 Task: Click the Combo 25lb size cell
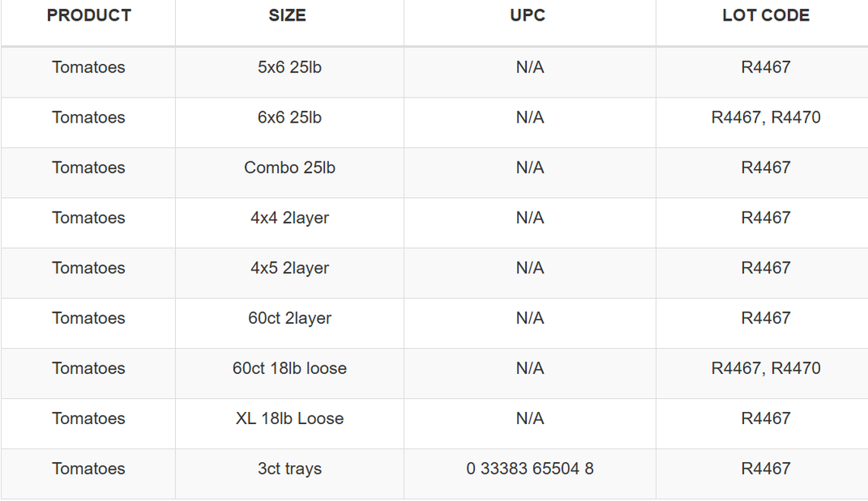[x=289, y=168]
